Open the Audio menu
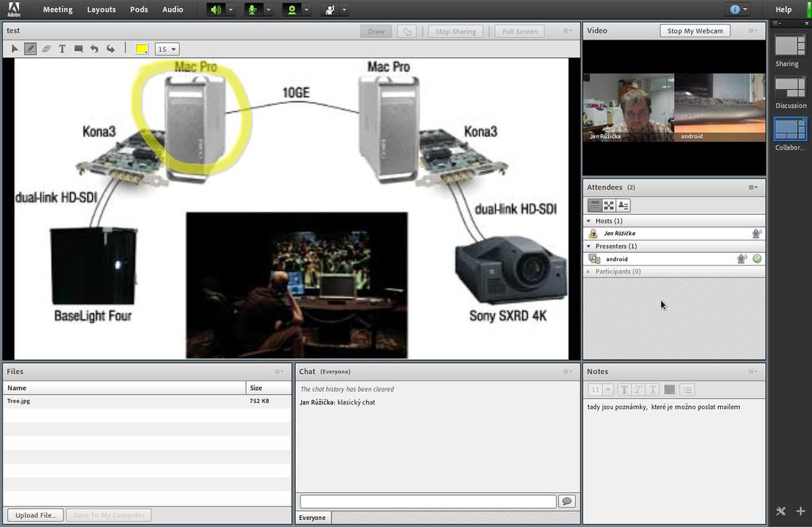Image resolution: width=812 pixels, height=528 pixels. coord(172,10)
